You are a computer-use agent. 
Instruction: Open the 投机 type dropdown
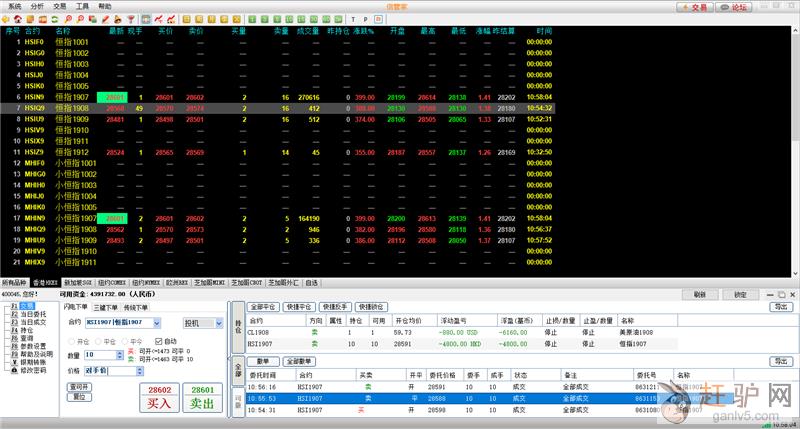220,323
